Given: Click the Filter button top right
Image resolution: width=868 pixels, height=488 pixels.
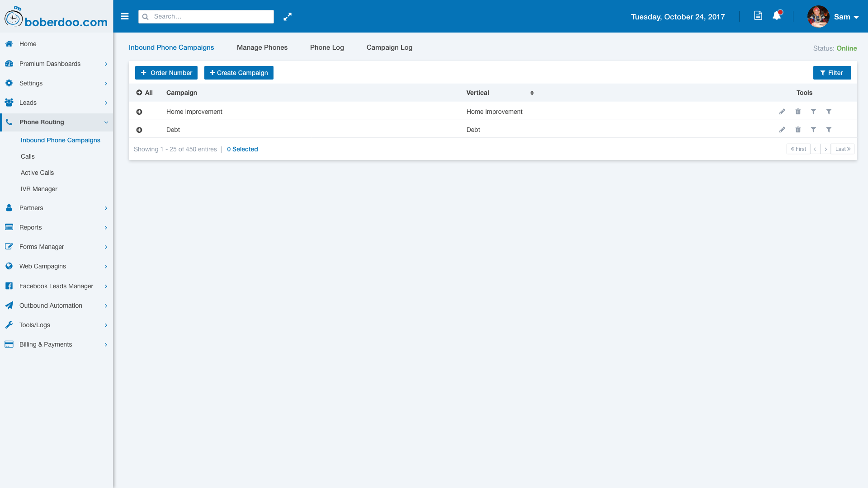Looking at the screenshot, I should 832,73.
